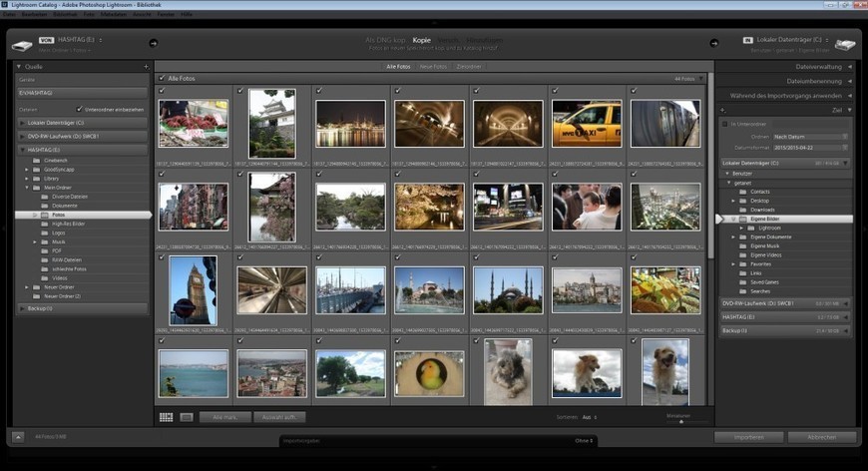
Task: Toggle the Alle Fotos checkbox
Action: pos(162,78)
